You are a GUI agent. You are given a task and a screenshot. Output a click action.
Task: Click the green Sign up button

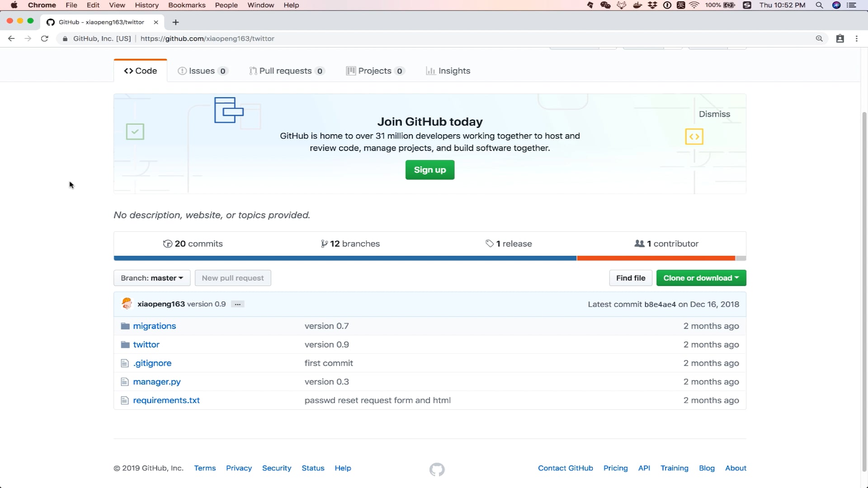tap(429, 170)
